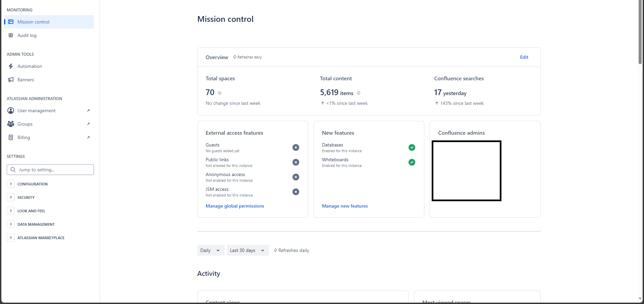This screenshot has height=304, width=644.
Task: Click the Public links disabled status icon
Action: click(296, 162)
